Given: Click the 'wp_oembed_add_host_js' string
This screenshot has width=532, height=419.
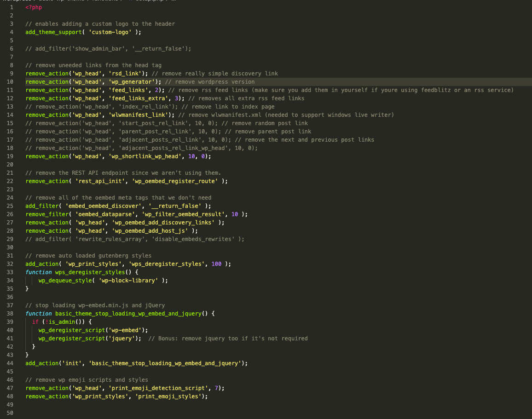Looking at the screenshot, I should click(150, 231).
